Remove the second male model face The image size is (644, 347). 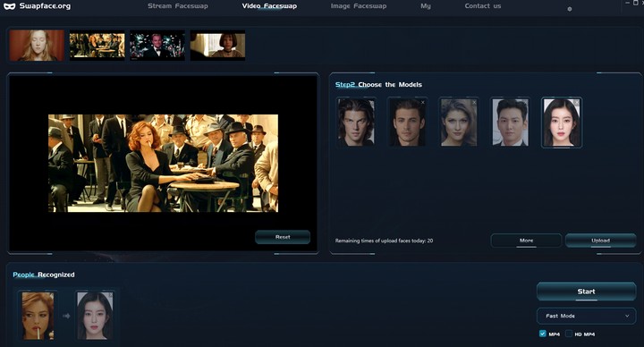tap(422, 102)
